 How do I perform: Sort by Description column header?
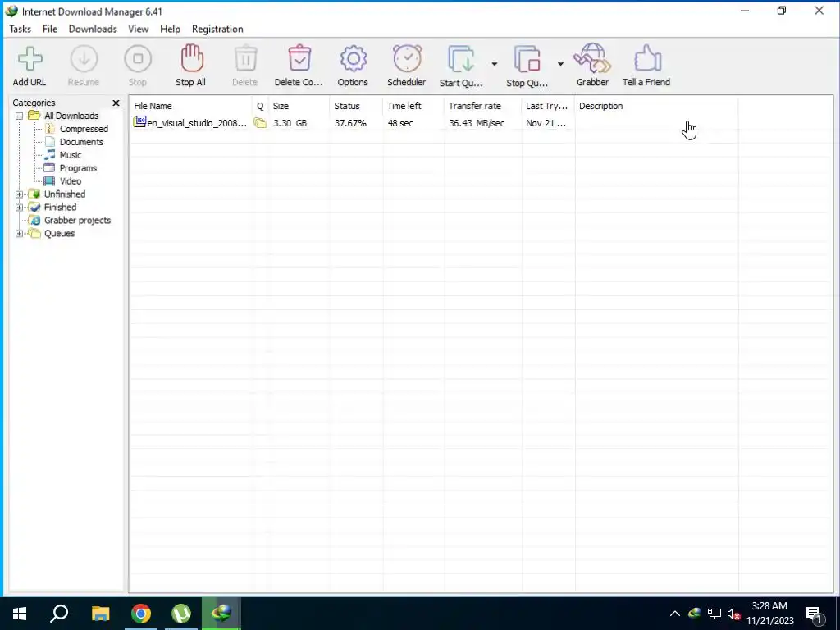pyautogui.click(x=656, y=106)
